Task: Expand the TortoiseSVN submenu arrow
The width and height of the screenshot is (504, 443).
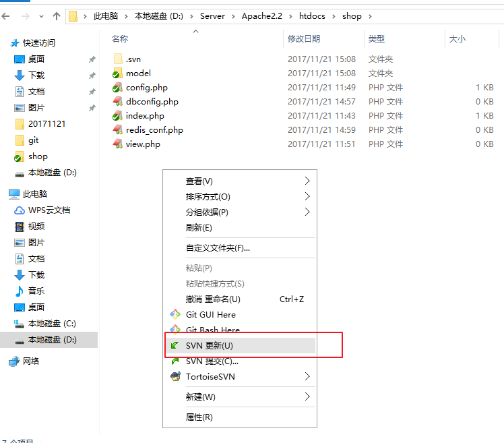Action: pyautogui.click(x=307, y=376)
